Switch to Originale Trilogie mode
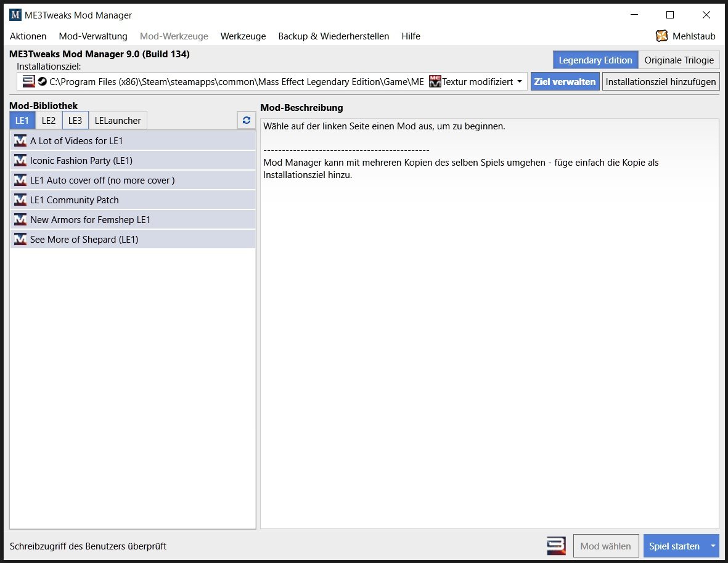This screenshot has width=728, height=563. click(679, 60)
